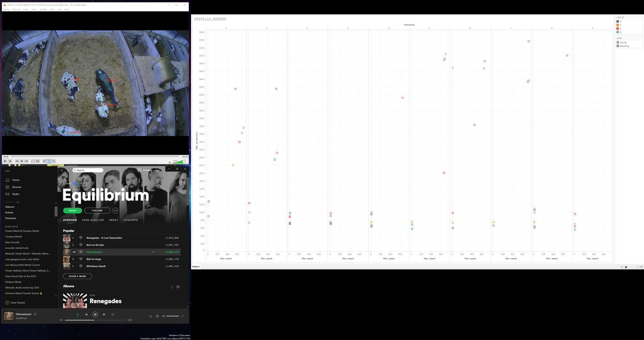This screenshot has width=644, height=340.
Task: Switch albums to grid view
Action: (x=178, y=287)
